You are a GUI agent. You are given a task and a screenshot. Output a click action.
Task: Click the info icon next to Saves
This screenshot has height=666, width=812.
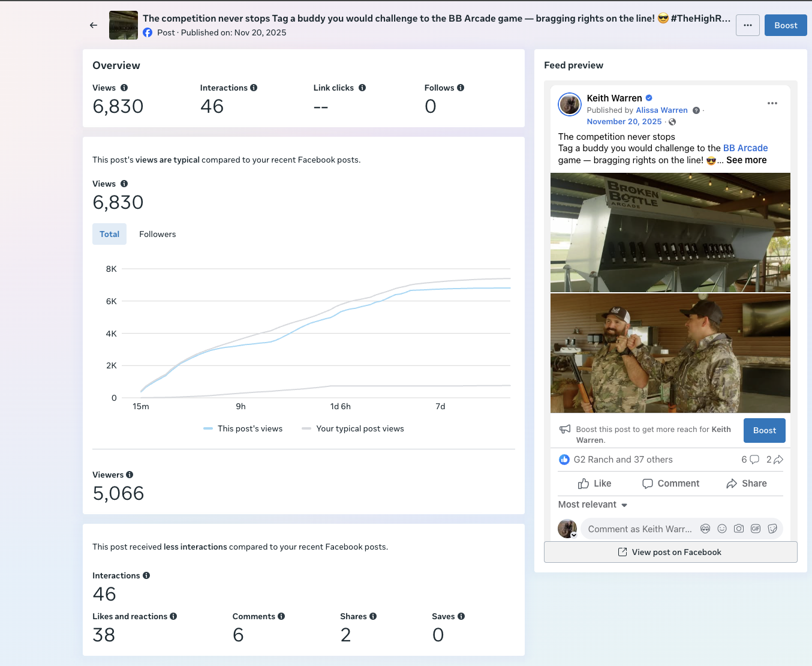point(461,616)
